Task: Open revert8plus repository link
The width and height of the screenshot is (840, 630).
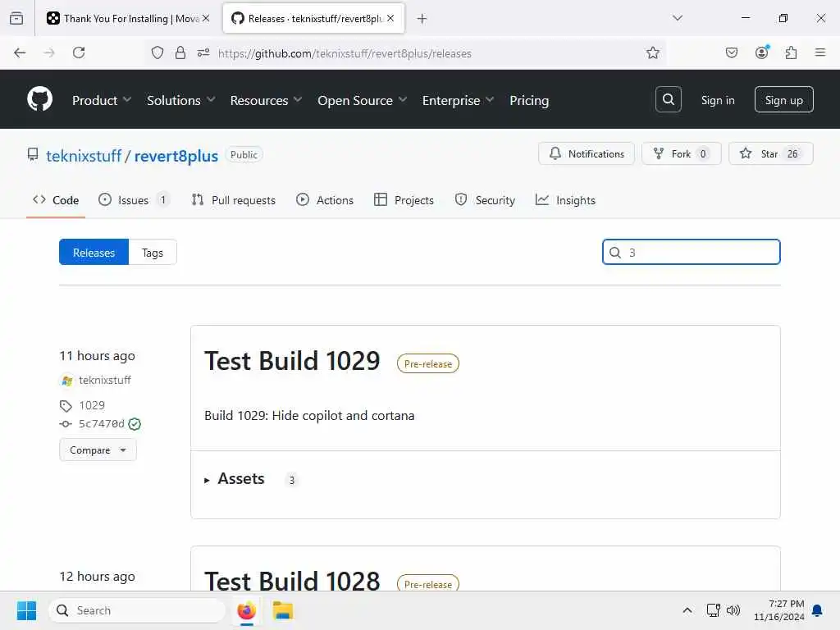Action: (176, 156)
